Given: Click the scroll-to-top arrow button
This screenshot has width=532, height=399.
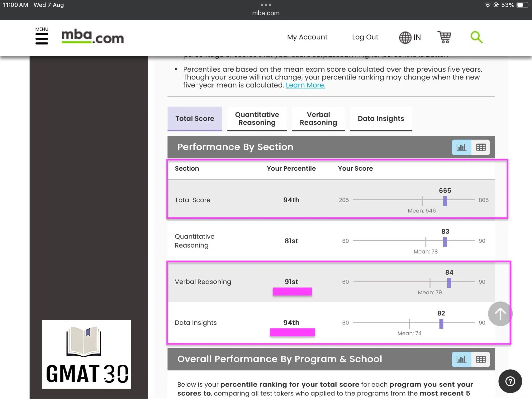Looking at the screenshot, I should click(500, 314).
